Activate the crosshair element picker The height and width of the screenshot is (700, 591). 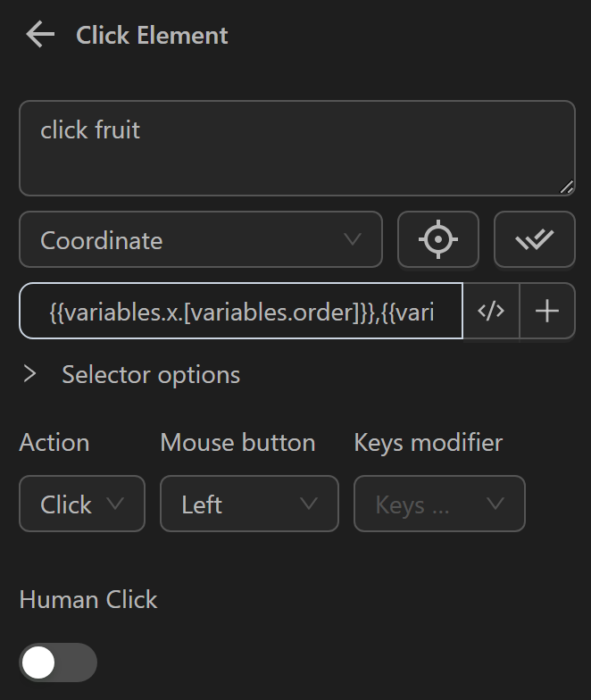pyautogui.click(x=438, y=240)
